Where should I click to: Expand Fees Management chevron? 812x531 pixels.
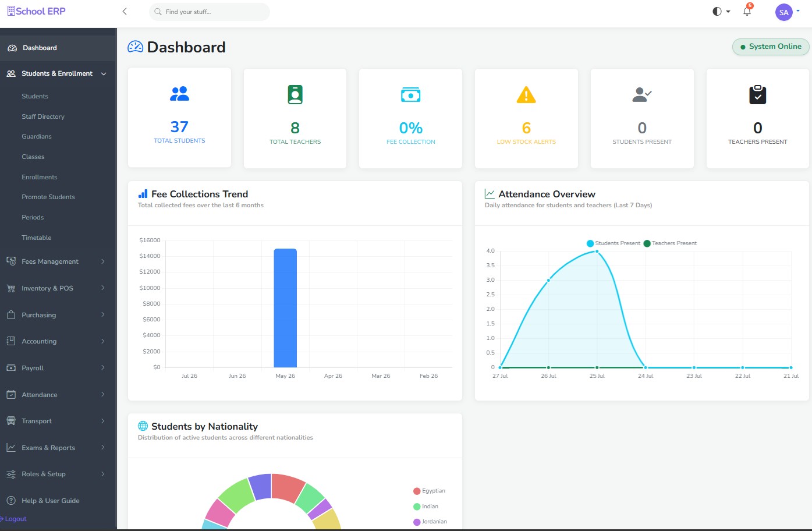(103, 261)
